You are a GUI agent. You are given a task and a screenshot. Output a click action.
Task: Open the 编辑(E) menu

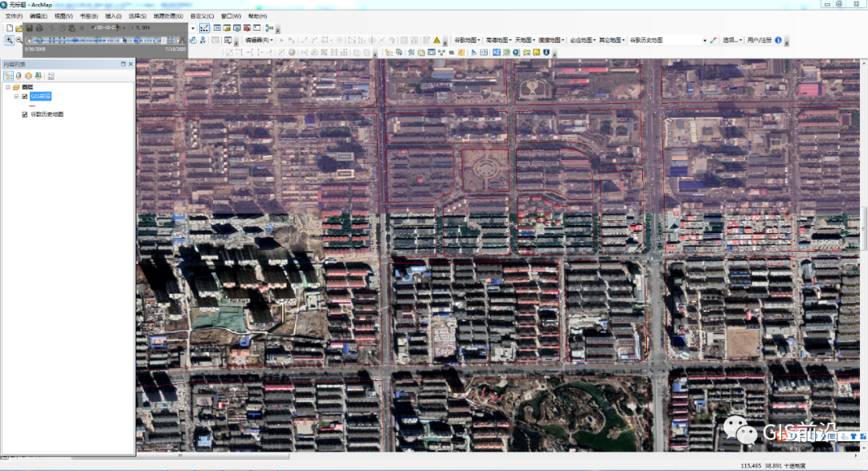coord(39,16)
